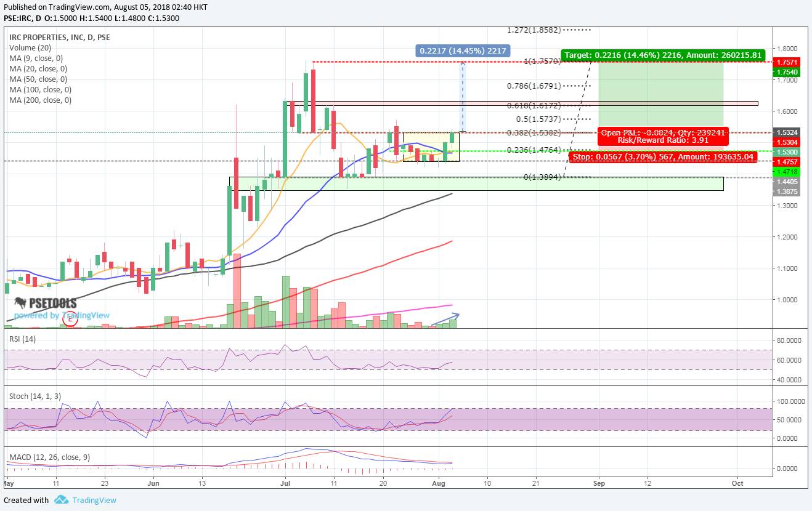Open the TradingView link beside 'Created with'
This screenshot has height=511, width=812.
(x=94, y=500)
